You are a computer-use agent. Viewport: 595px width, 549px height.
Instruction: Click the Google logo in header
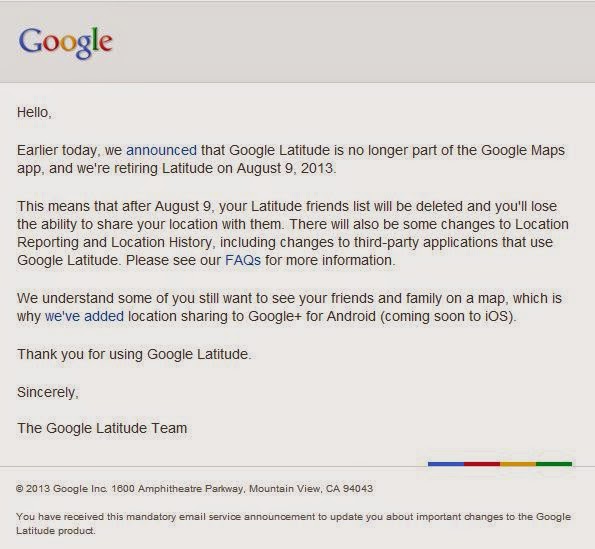point(66,42)
